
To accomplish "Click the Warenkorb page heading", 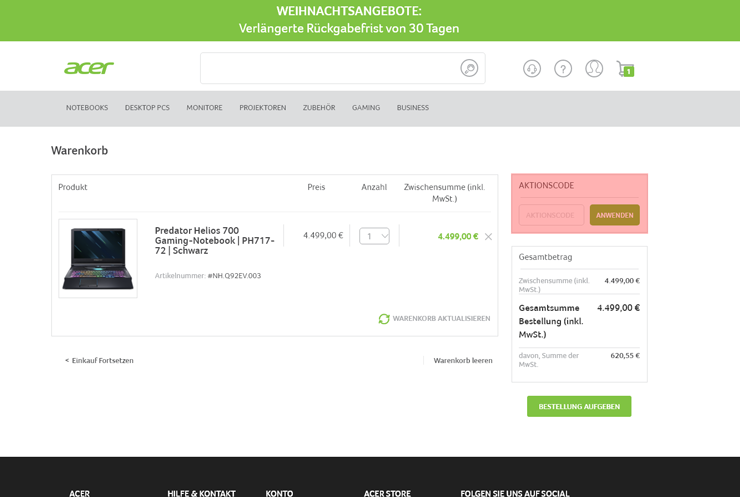I will click(79, 151).
